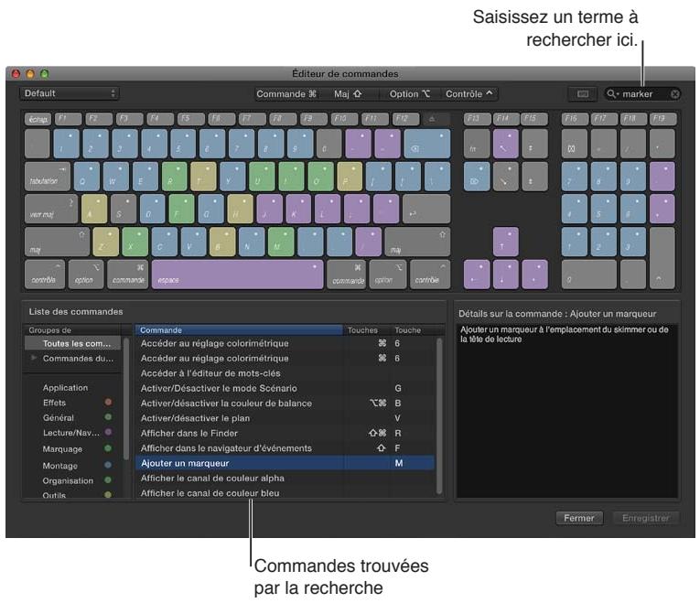This screenshot has width=700, height=603.
Task: Click the Montage blue color dot
Action: click(x=108, y=465)
